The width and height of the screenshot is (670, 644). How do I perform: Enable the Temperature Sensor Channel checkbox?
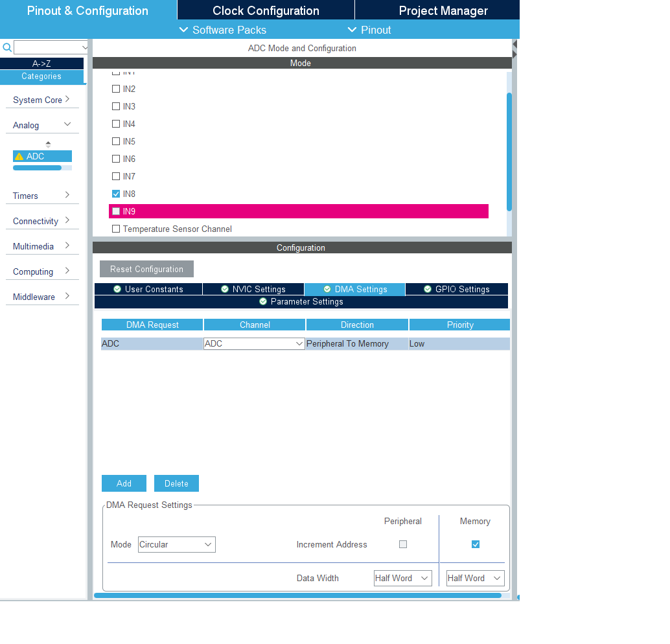click(116, 229)
